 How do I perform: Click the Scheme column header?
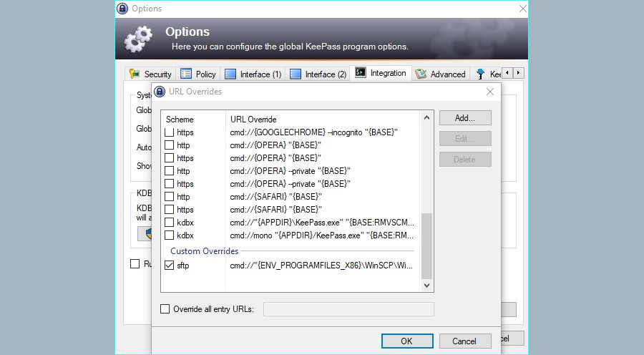point(180,119)
